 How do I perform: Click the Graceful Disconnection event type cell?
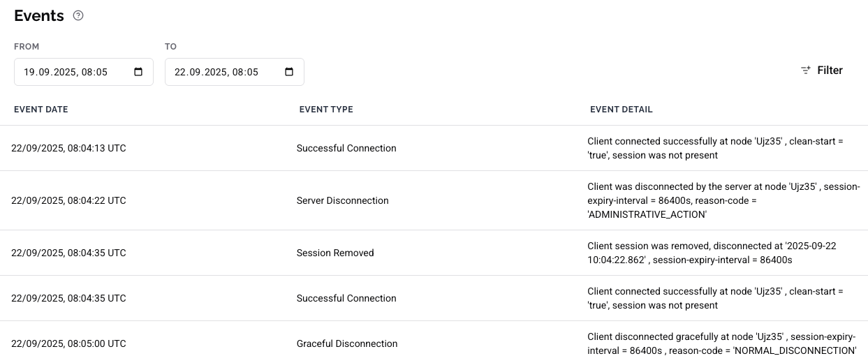346,343
